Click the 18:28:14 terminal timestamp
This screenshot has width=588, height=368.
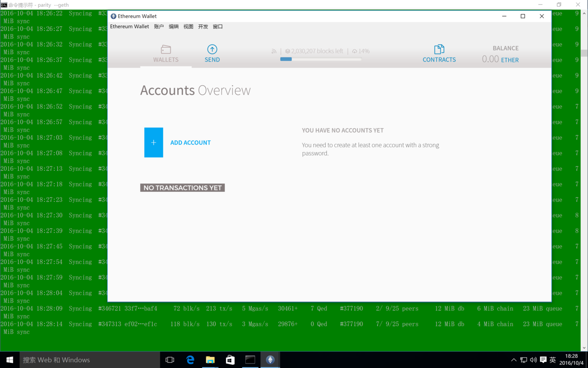[49, 324]
